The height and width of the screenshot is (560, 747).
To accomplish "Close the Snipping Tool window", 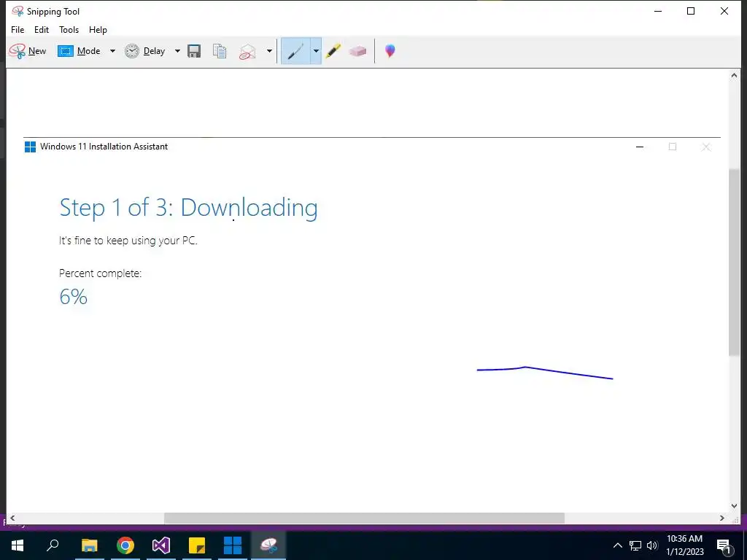I will [x=724, y=11].
